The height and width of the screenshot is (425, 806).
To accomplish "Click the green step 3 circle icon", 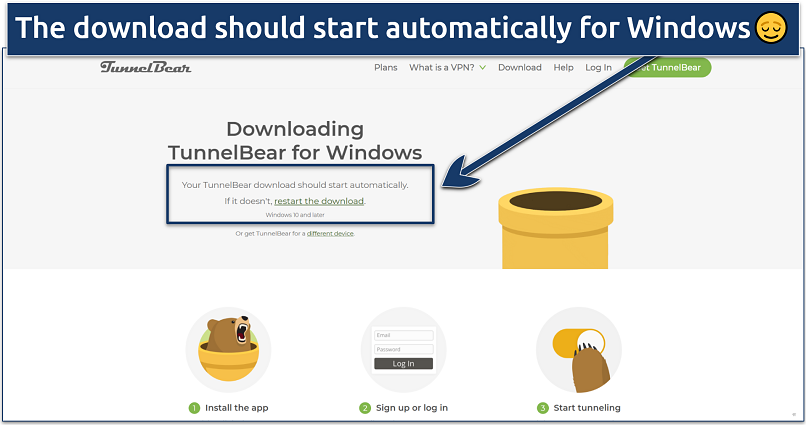I will point(543,408).
